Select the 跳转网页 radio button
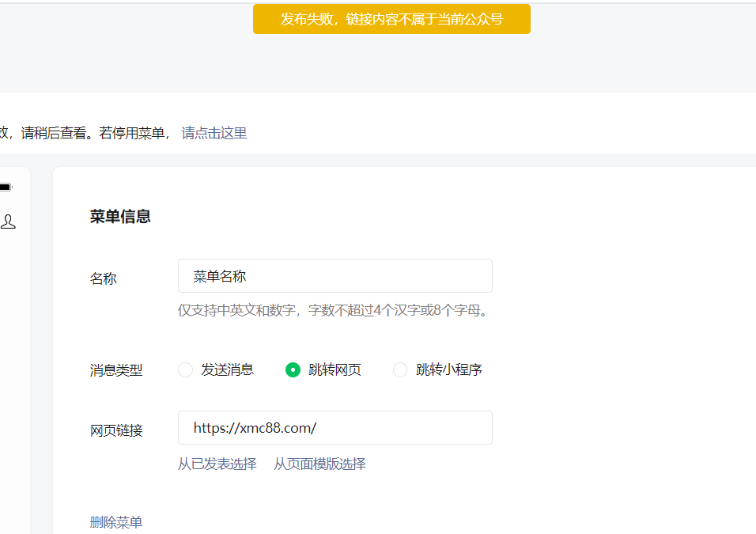 [293, 369]
